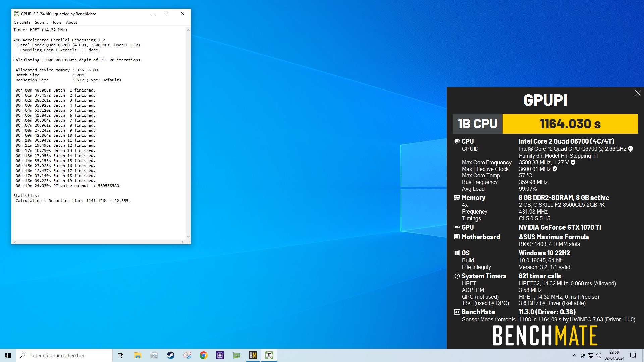The width and height of the screenshot is (644, 362).
Task: Show hidden system tray icons
Action: [574, 355]
